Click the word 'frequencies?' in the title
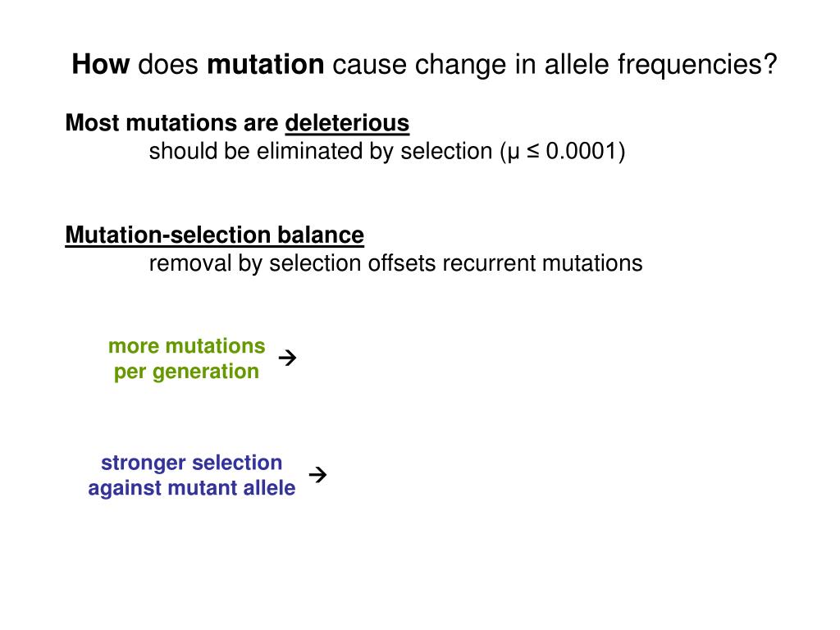Image resolution: width=840 pixels, height=630 pixels. click(x=697, y=64)
